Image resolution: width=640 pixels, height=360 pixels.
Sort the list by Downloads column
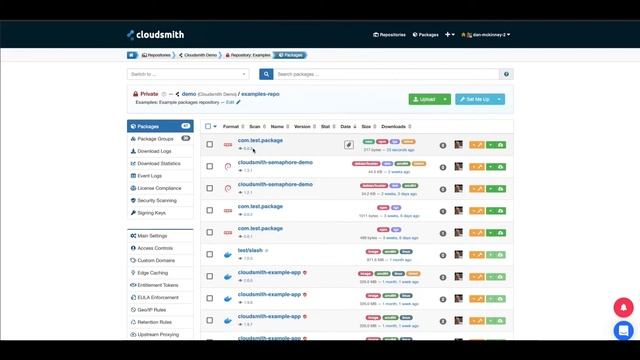point(396,127)
